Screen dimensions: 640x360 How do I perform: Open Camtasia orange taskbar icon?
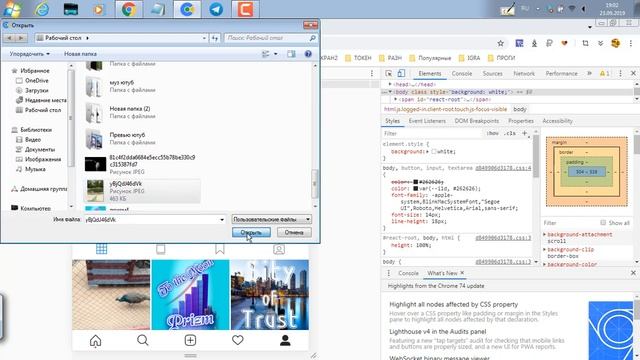[245, 9]
